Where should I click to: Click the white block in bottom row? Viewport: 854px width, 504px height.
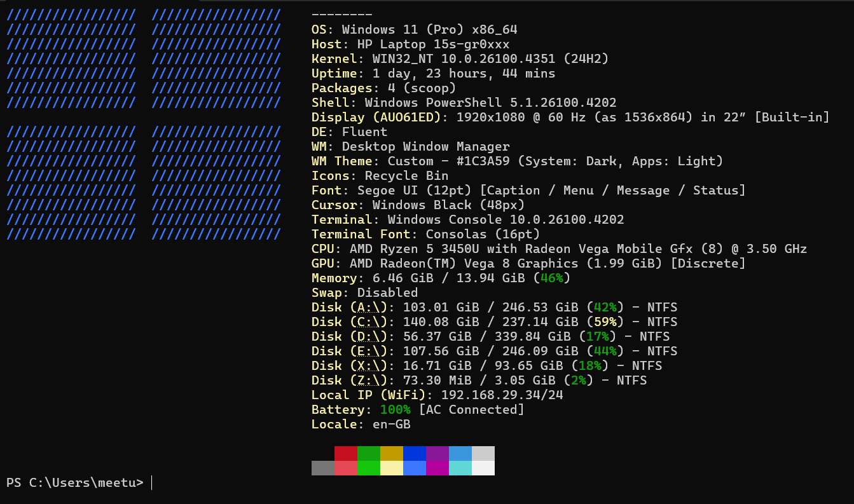[x=483, y=468]
